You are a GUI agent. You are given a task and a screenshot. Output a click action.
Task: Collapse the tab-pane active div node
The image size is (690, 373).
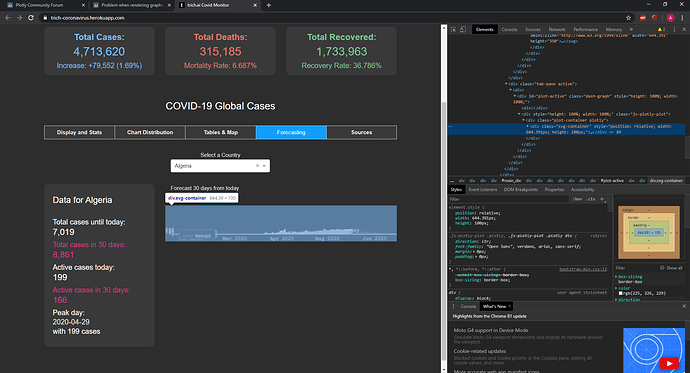coord(506,84)
